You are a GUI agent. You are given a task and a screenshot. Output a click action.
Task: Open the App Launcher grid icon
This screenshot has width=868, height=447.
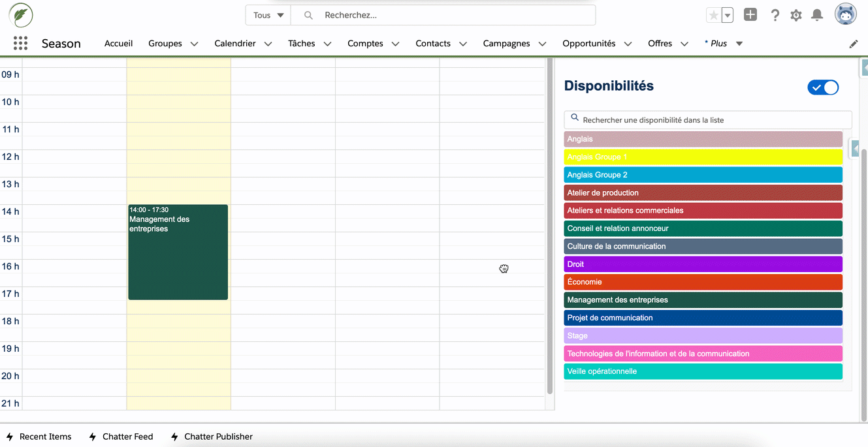point(20,43)
